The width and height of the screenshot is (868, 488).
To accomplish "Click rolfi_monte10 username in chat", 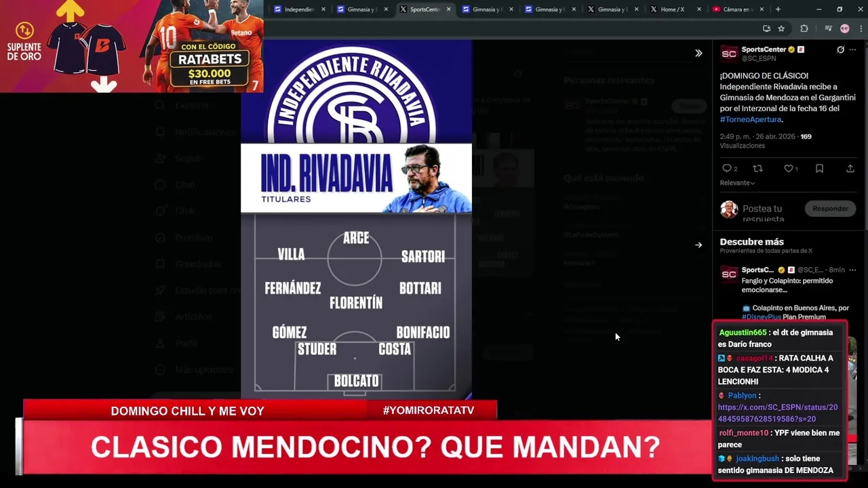I will [x=744, y=433].
